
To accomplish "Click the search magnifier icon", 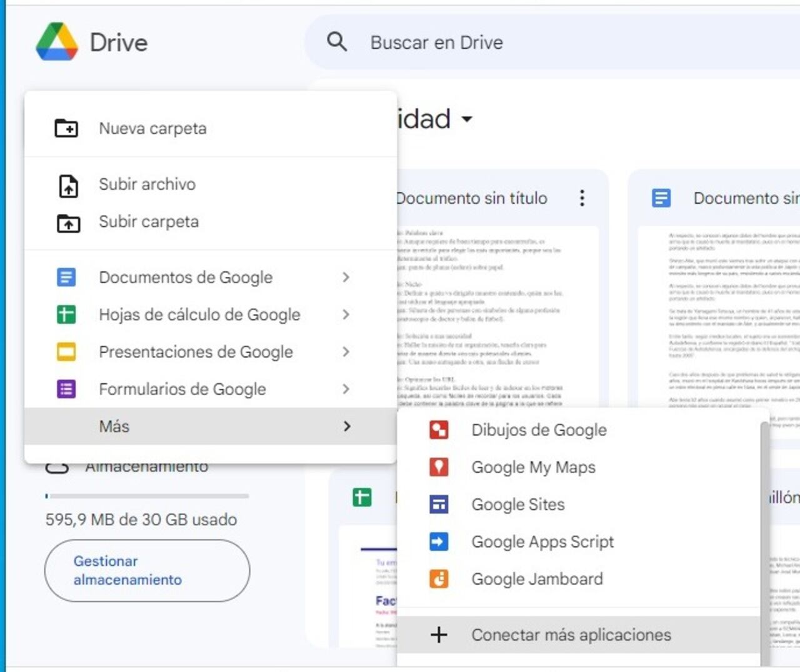I will (x=337, y=43).
